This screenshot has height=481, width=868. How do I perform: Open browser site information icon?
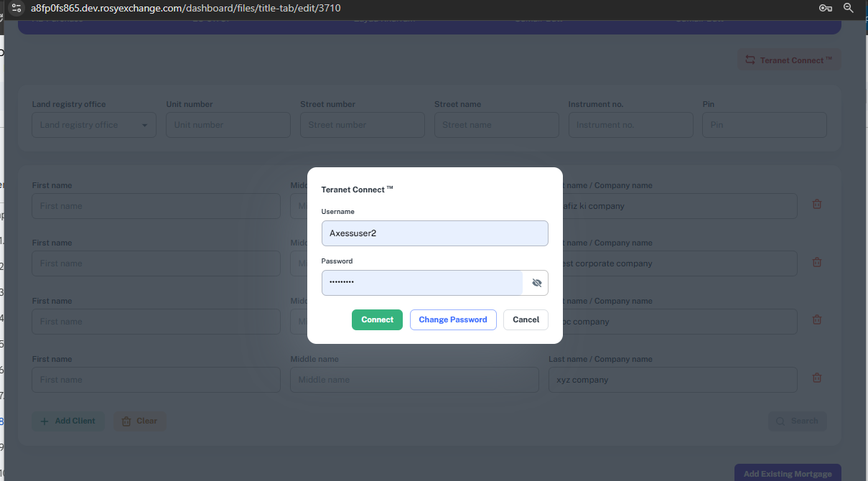point(17,9)
